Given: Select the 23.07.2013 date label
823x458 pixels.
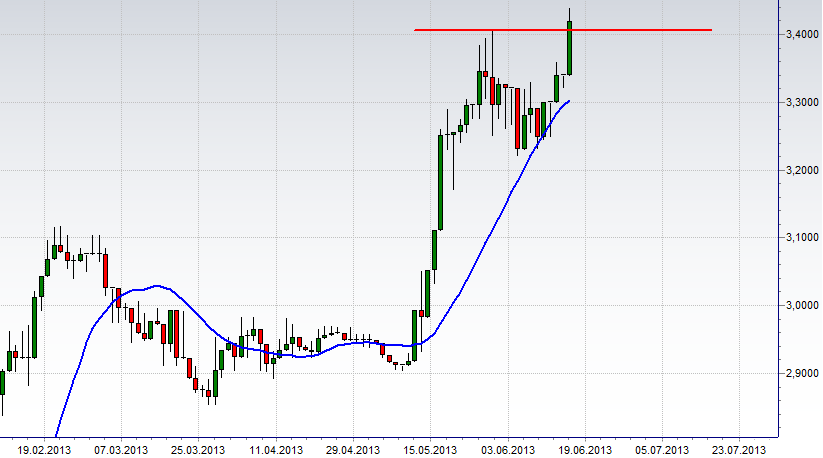Looking at the screenshot, I should point(739,450).
